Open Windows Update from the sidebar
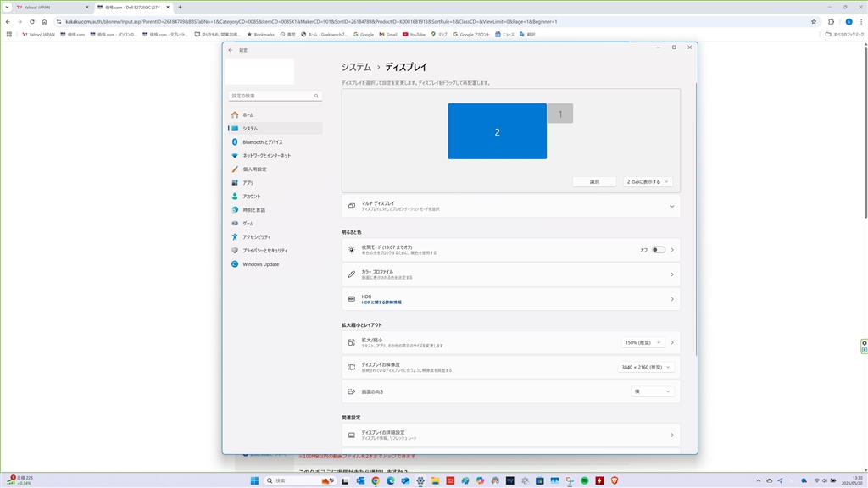 260,264
